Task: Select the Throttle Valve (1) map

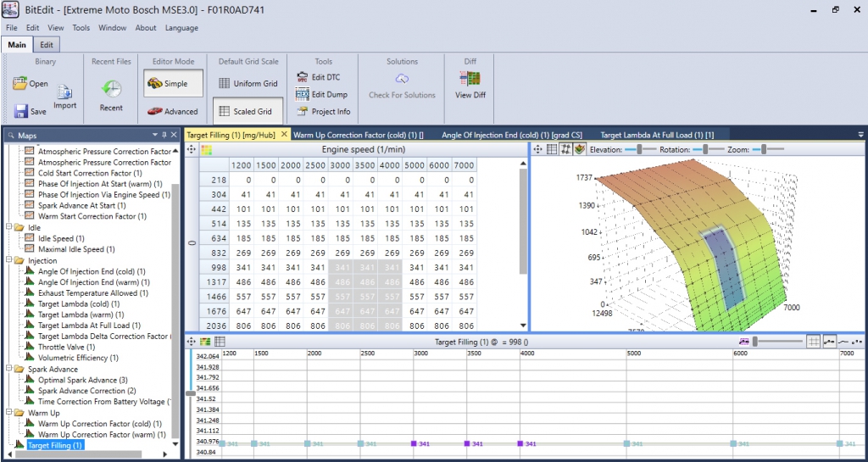Action: pyautogui.click(x=66, y=347)
